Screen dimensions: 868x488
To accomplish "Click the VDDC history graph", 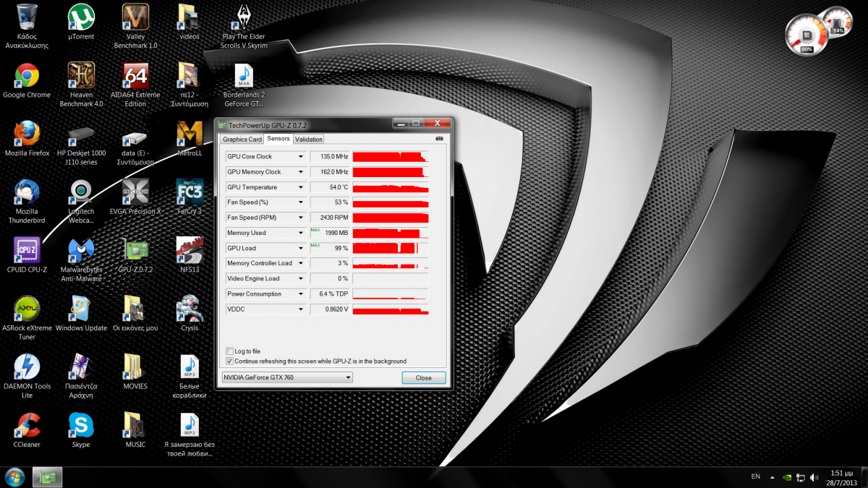I will tap(391, 309).
